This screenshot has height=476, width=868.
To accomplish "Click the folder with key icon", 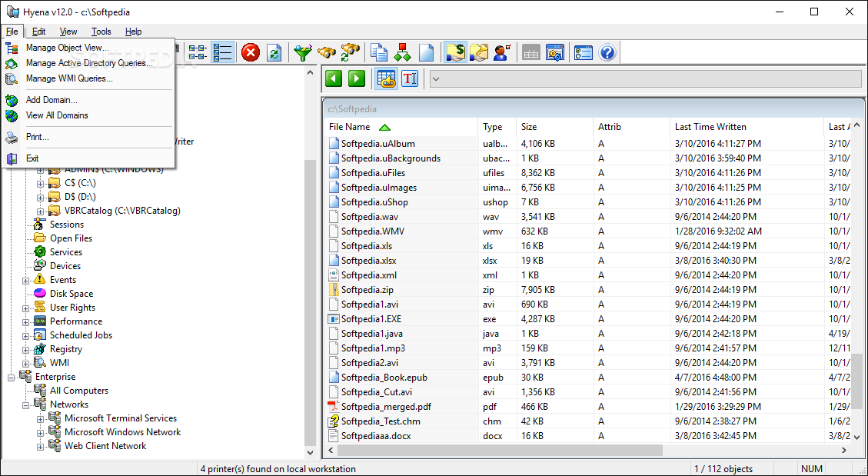I will [479, 52].
